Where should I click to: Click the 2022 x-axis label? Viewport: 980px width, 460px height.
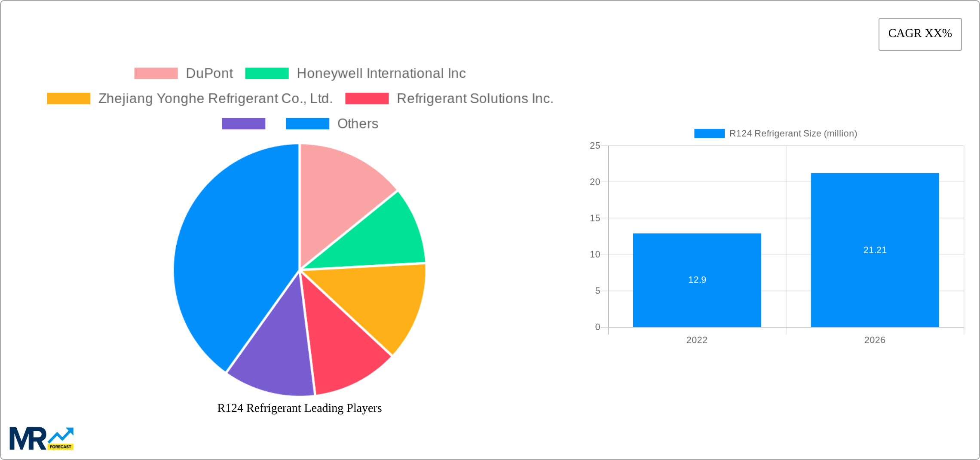coord(696,340)
